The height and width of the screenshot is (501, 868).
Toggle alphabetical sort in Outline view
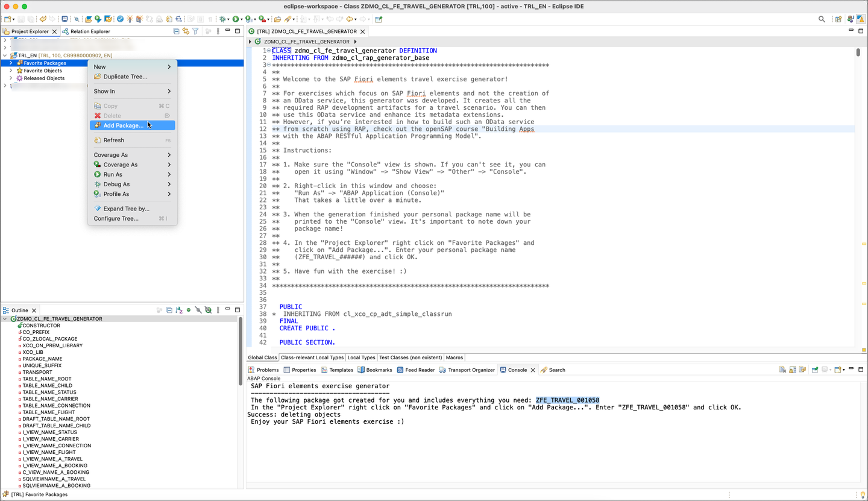pyautogui.click(x=179, y=310)
